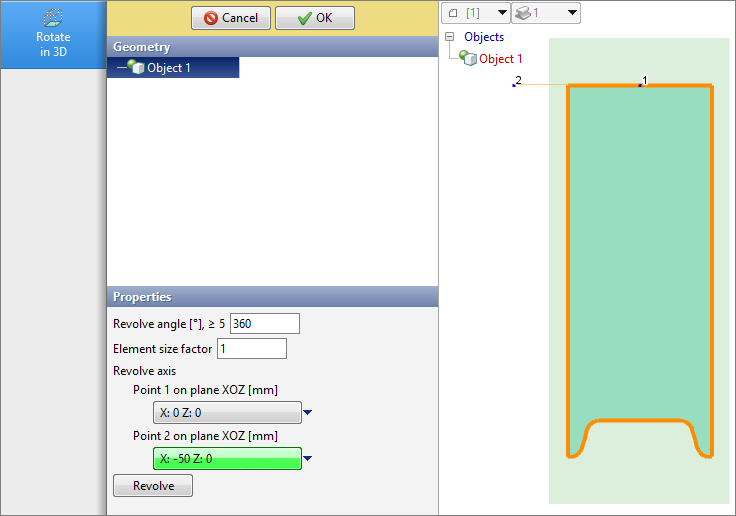736x516 pixels.
Task: Click axis point marker 2 in viewport
Action: pos(514,85)
